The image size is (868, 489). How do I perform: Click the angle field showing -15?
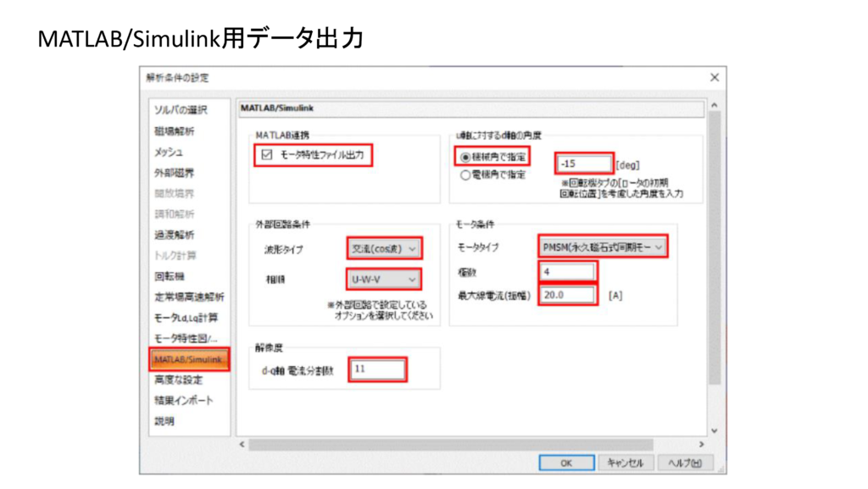pos(584,164)
